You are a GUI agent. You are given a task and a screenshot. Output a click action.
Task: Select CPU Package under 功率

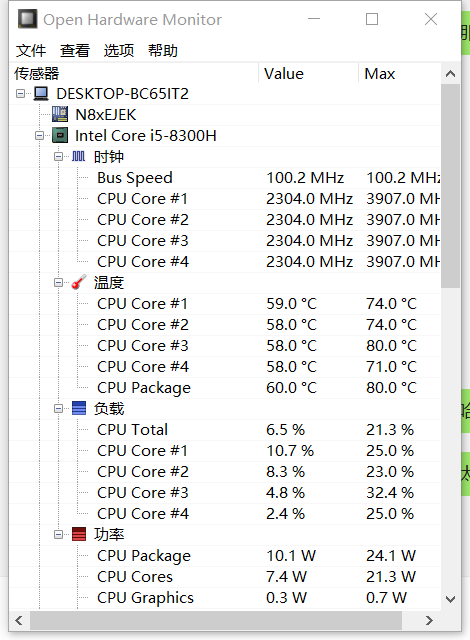click(x=225, y=556)
